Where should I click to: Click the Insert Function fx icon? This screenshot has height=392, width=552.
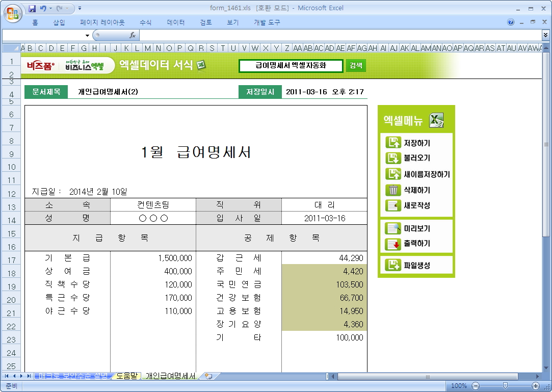(x=133, y=35)
